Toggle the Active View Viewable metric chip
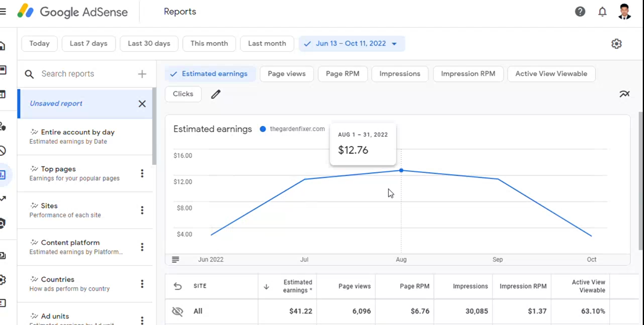The image size is (644, 325). click(551, 74)
